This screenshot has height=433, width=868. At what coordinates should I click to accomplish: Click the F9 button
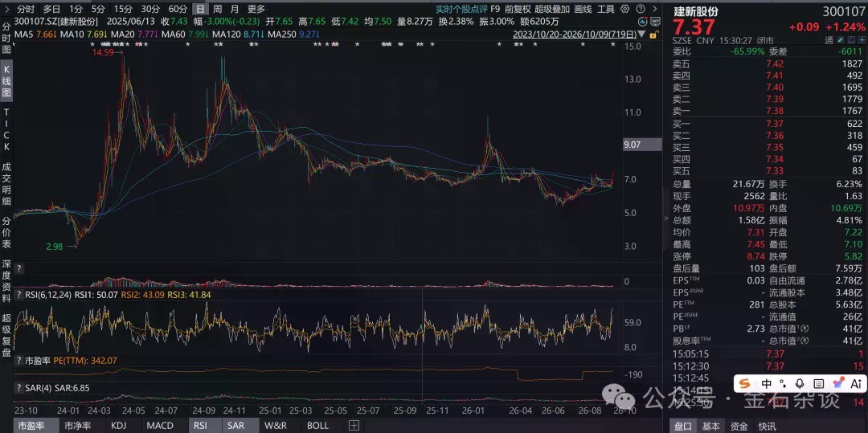point(495,9)
